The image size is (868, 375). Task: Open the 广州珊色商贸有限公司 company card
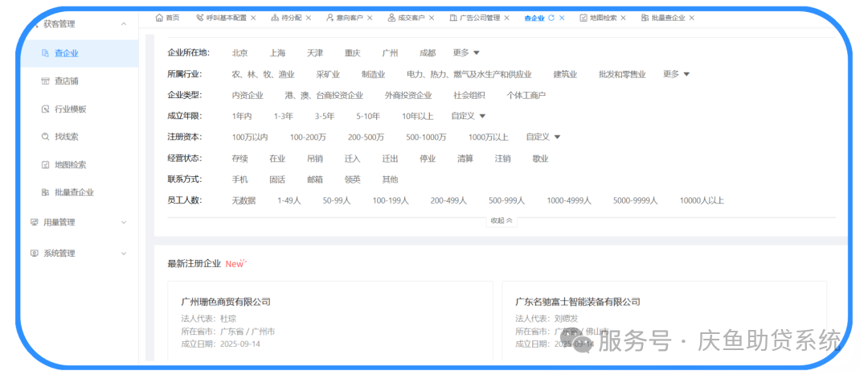(x=330, y=321)
